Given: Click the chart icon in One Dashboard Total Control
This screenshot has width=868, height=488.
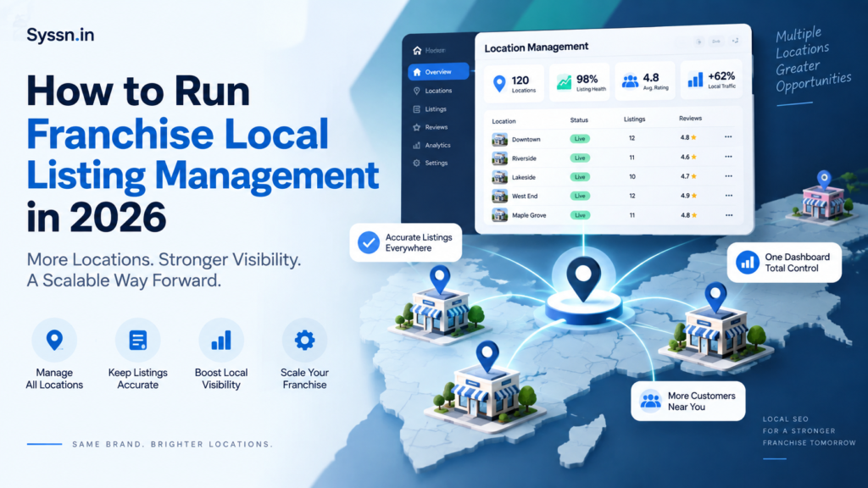Looking at the screenshot, I should (748, 263).
